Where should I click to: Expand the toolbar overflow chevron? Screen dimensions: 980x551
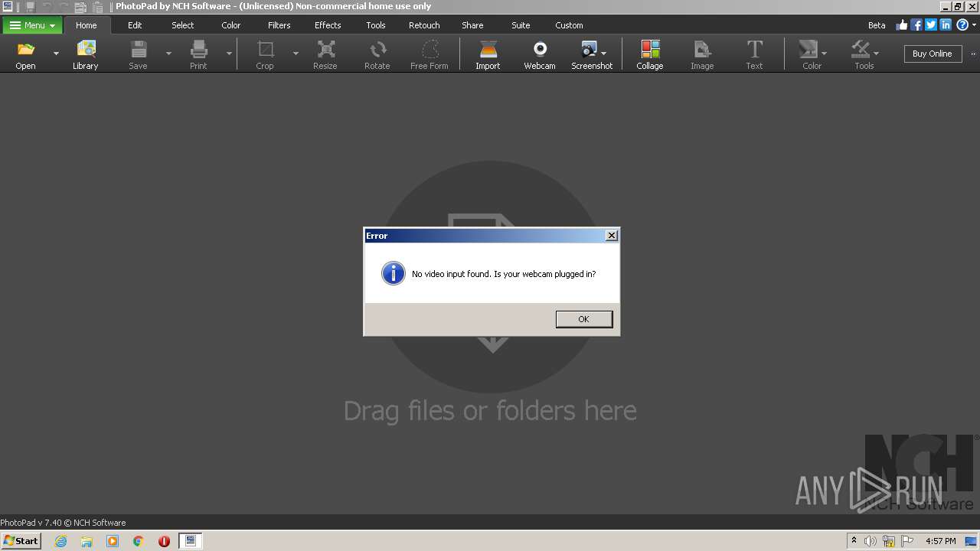973,54
